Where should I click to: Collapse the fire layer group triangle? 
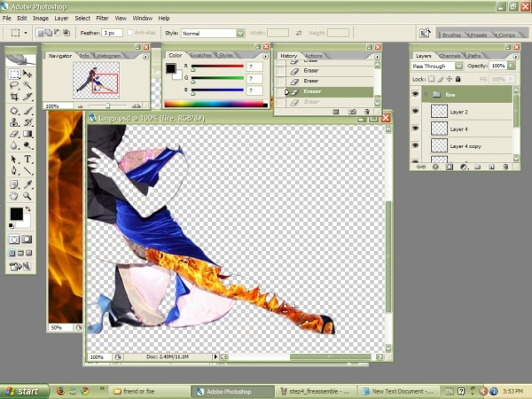click(426, 94)
